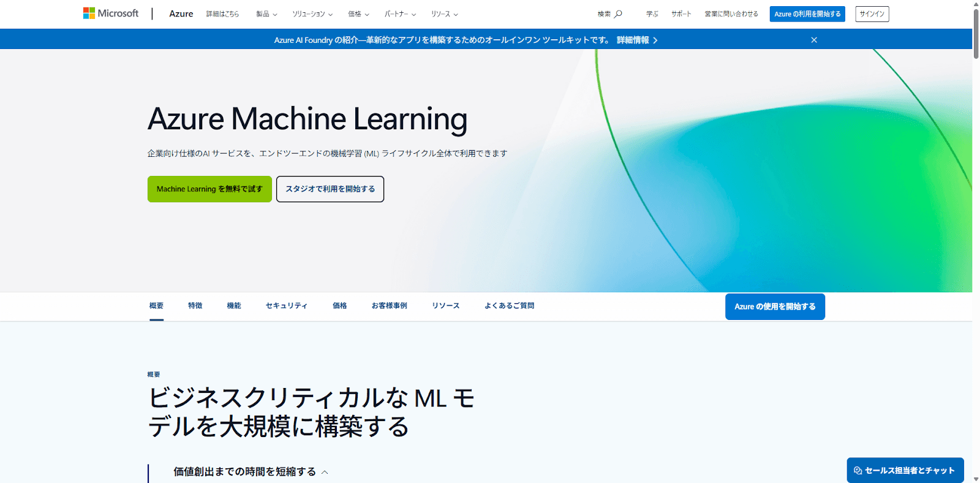Select the お客様事例 tab

click(x=390, y=306)
